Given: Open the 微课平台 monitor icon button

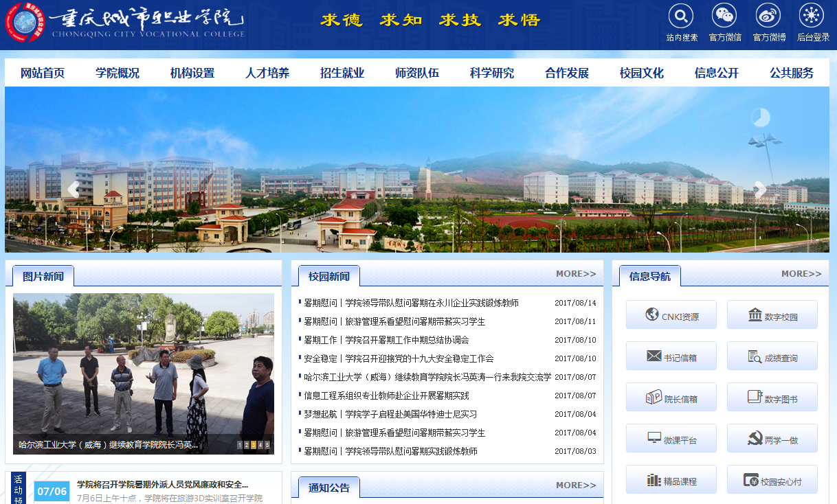Looking at the screenshot, I should tap(671, 439).
